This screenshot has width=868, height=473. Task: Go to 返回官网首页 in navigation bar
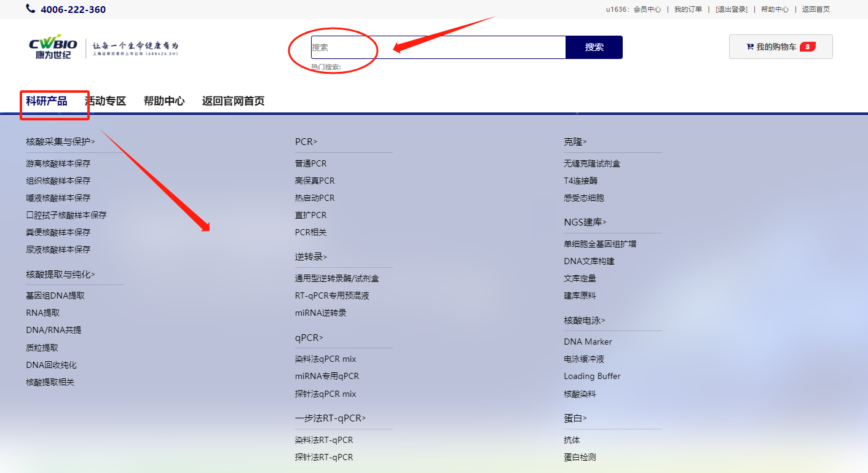(x=233, y=101)
